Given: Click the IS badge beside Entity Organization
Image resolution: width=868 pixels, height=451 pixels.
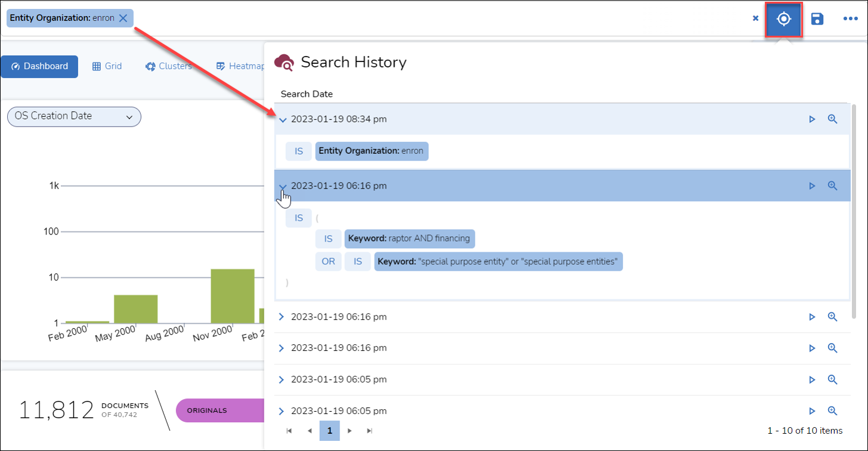Looking at the screenshot, I should tap(298, 151).
